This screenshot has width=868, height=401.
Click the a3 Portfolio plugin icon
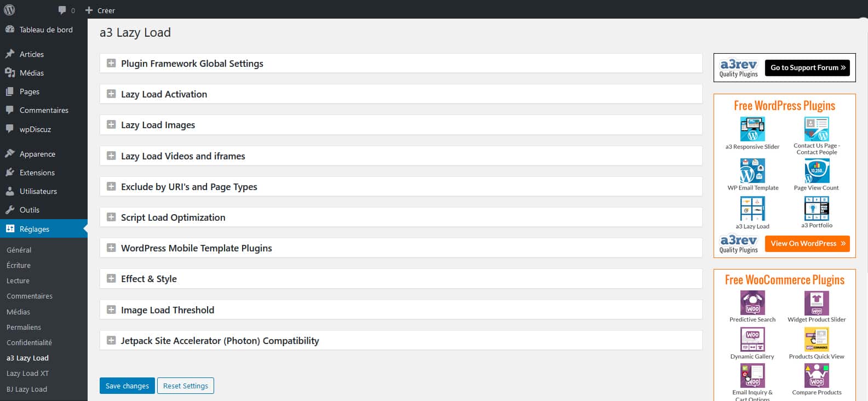point(817,209)
